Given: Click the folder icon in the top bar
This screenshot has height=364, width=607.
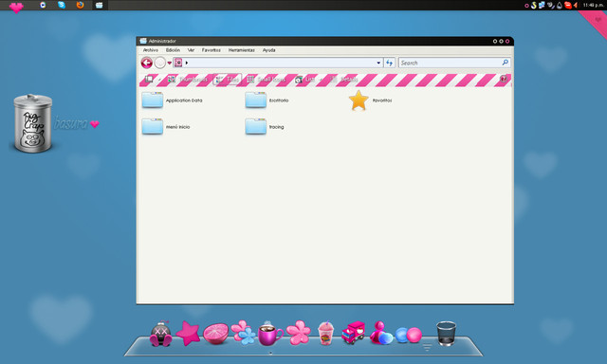Looking at the screenshot, I should pos(99,5).
